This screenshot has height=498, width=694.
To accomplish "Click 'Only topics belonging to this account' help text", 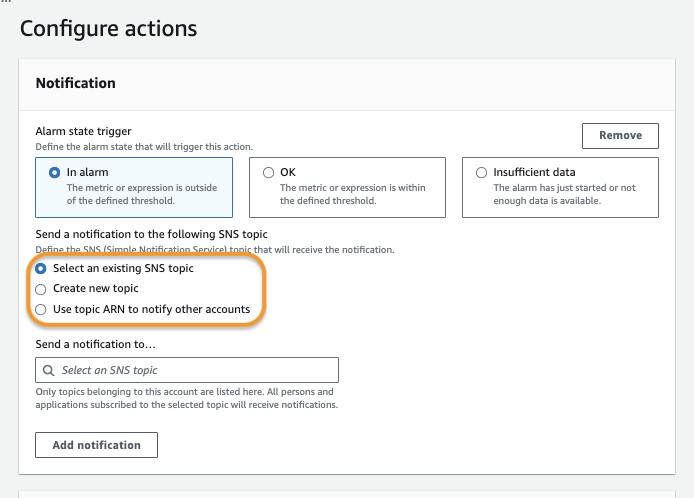I will 187,398.
